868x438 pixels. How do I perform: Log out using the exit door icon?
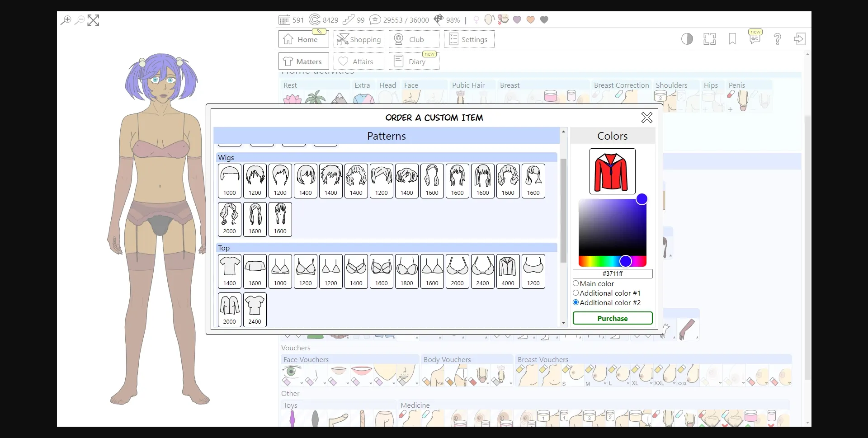pos(799,39)
